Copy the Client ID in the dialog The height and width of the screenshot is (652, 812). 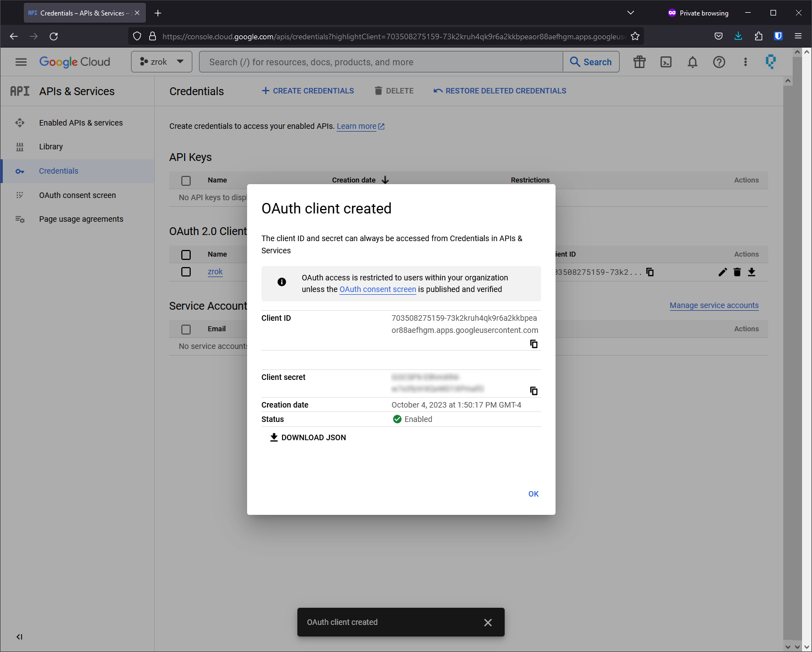[x=533, y=344]
